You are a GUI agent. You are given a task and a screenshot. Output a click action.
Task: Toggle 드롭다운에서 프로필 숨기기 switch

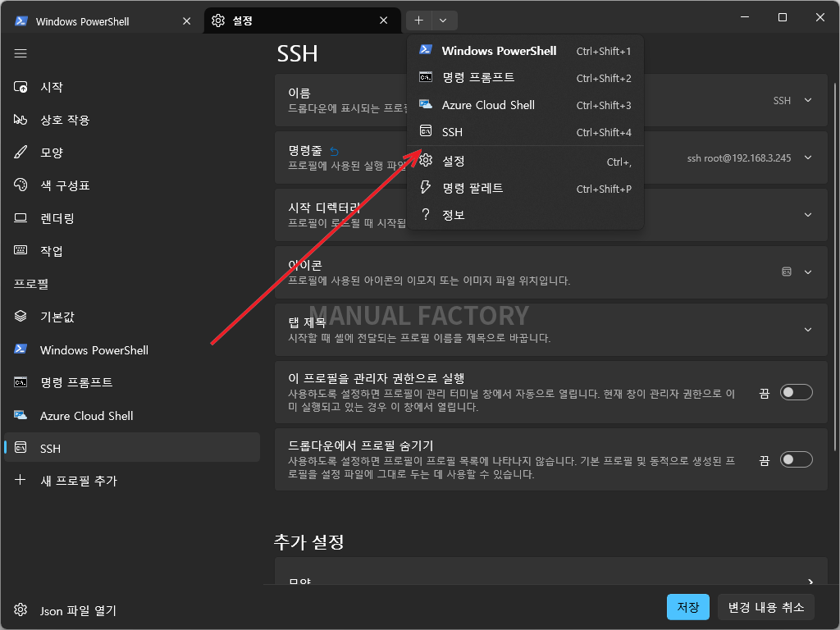coord(796,459)
